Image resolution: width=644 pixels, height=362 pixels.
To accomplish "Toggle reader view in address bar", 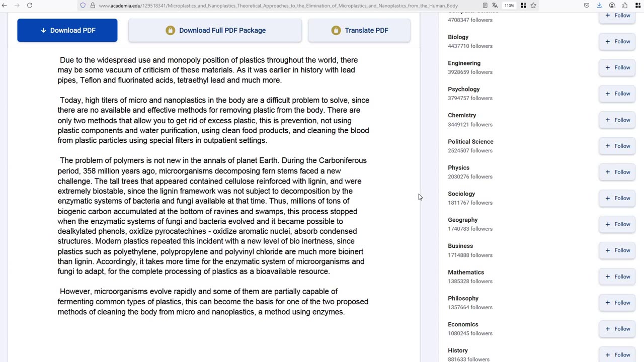I will point(485,6).
